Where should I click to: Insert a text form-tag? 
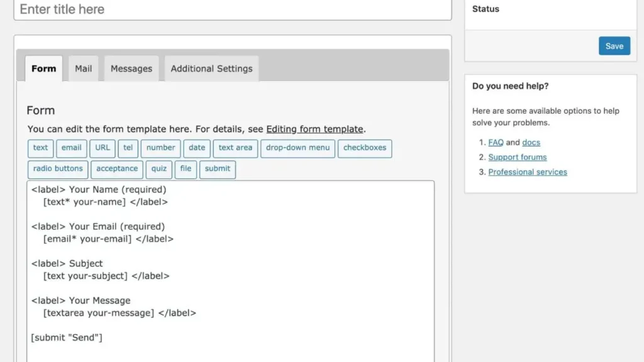40,148
